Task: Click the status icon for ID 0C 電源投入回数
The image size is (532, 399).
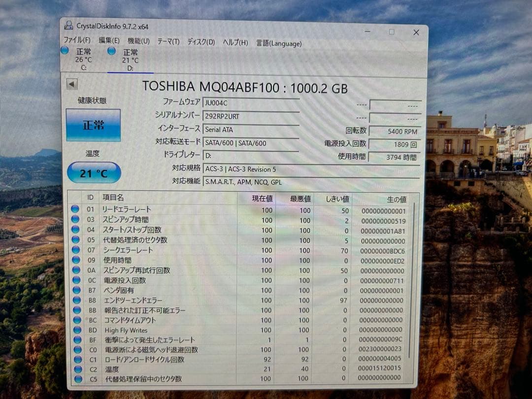Action: 76,280
